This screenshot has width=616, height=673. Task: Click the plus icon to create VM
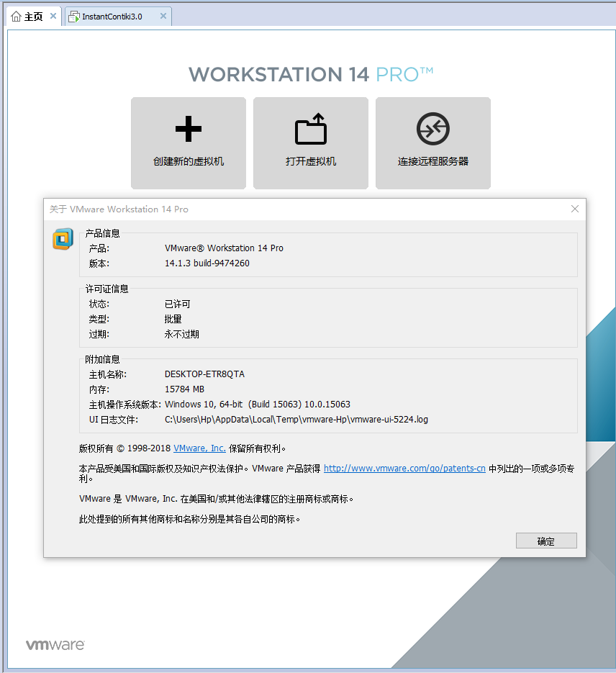tap(189, 129)
